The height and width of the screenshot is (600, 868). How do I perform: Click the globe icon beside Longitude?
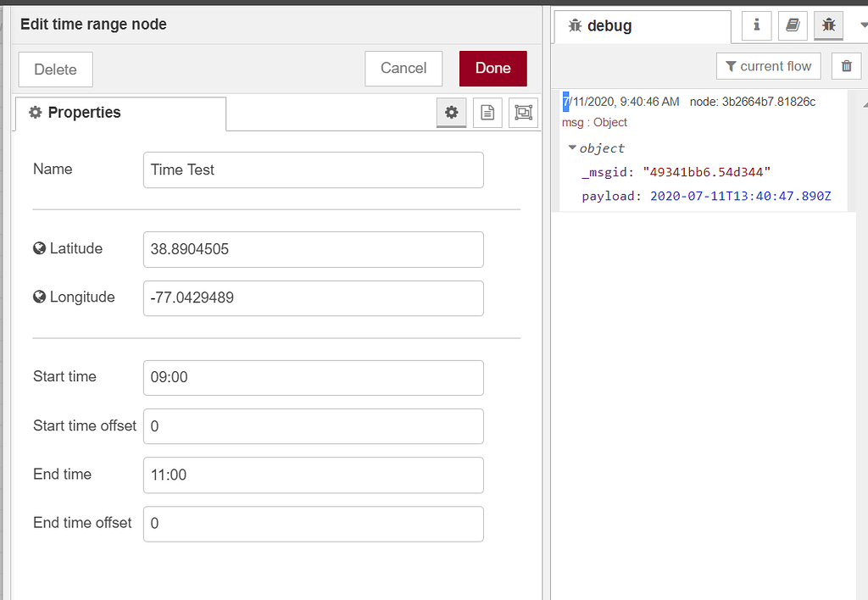(x=39, y=297)
